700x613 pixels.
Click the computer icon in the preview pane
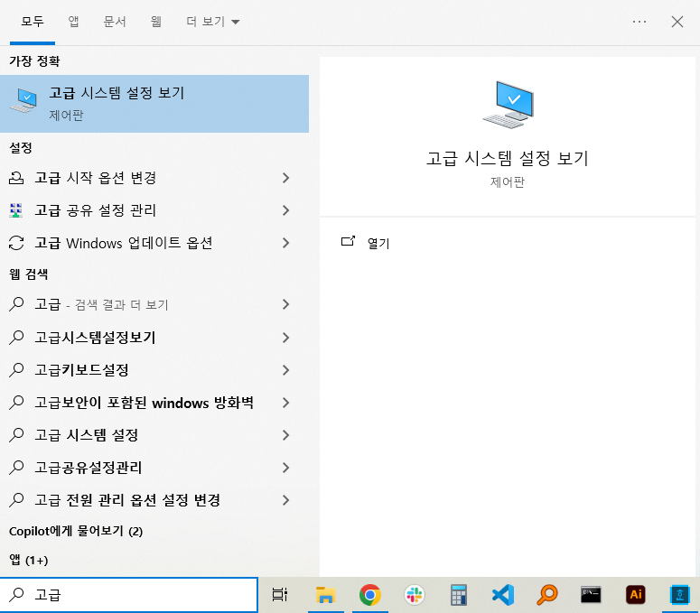tap(508, 105)
